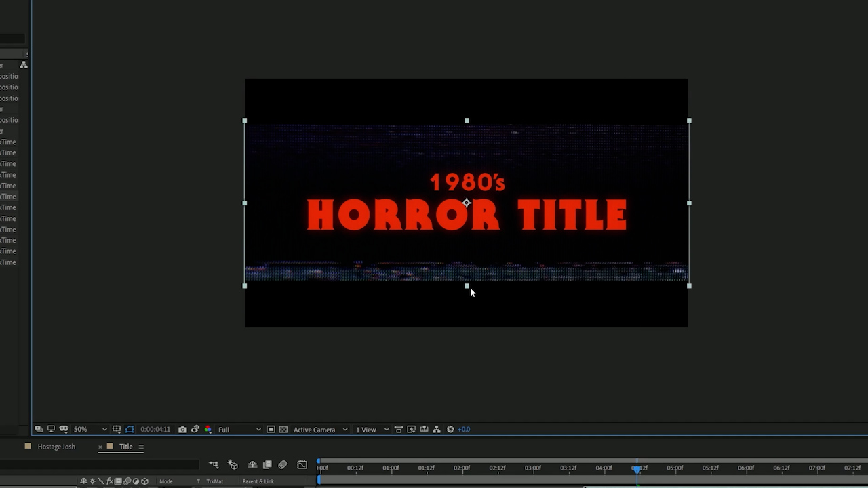Open the Comp Flowchart icon in viewer bar
The width and height of the screenshot is (868, 488).
[x=437, y=429]
